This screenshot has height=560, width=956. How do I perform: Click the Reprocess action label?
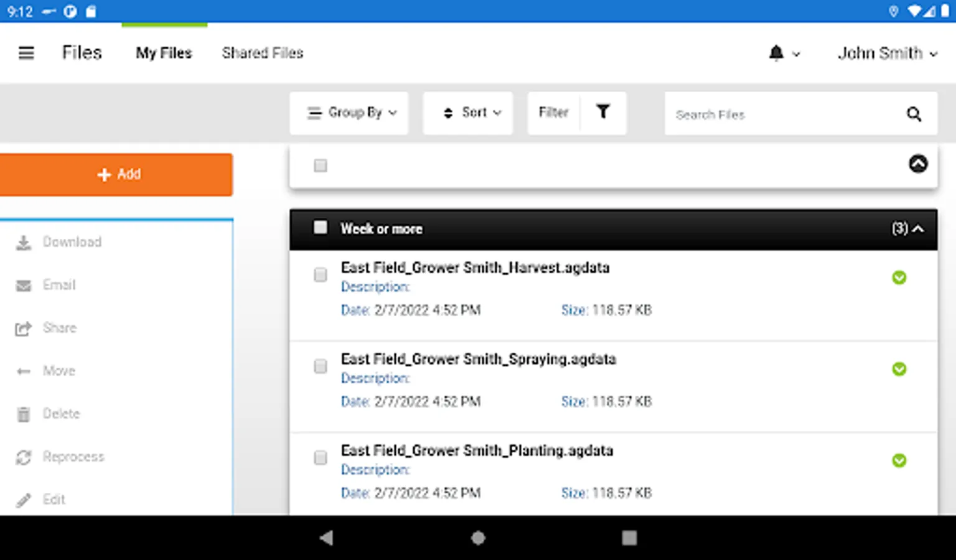(x=73, y=457)
